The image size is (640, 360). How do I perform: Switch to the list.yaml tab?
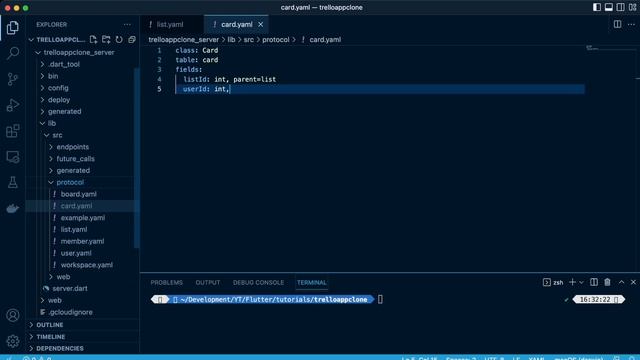[171, 24]
